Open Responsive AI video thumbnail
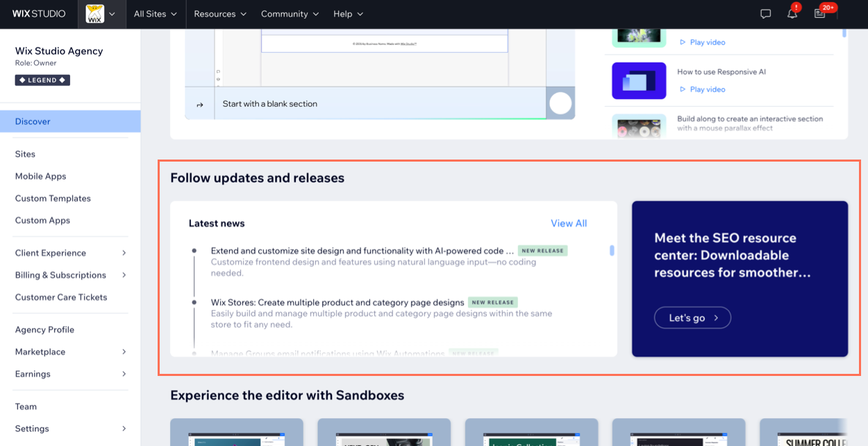The image size is (868, 446). 639,80
